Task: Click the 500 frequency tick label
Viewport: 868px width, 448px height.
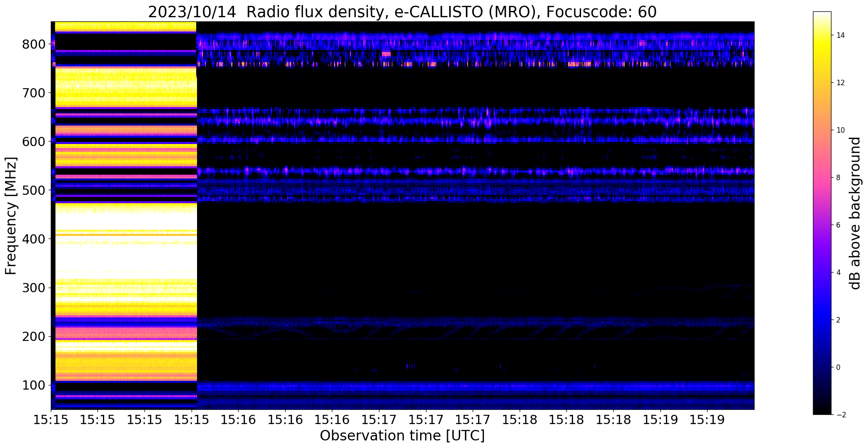Action: tap(33, 190)
